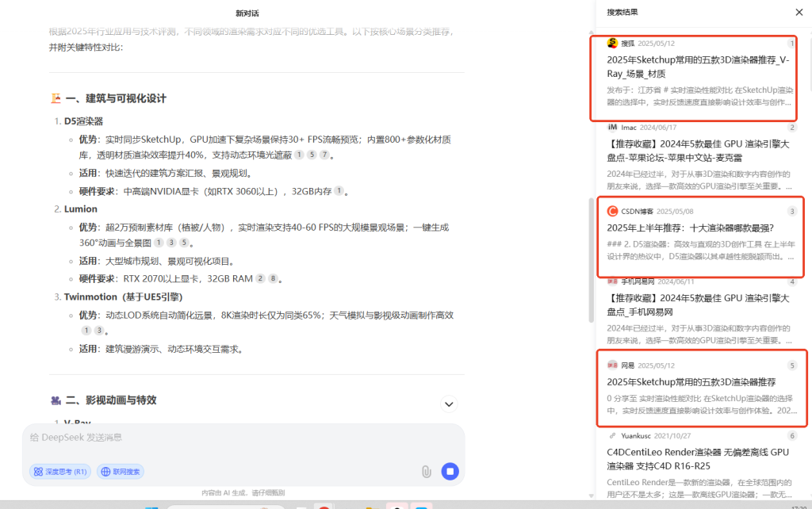Screen dimensions: 812x509
Task: Click the round scroll-to-bottom chevron button
Action: 449,404
